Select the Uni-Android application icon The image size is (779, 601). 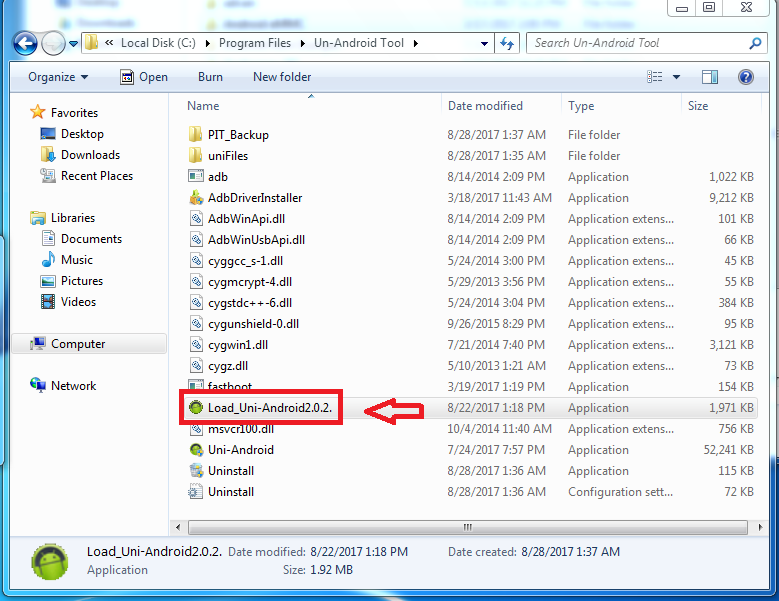coord(196,450)
